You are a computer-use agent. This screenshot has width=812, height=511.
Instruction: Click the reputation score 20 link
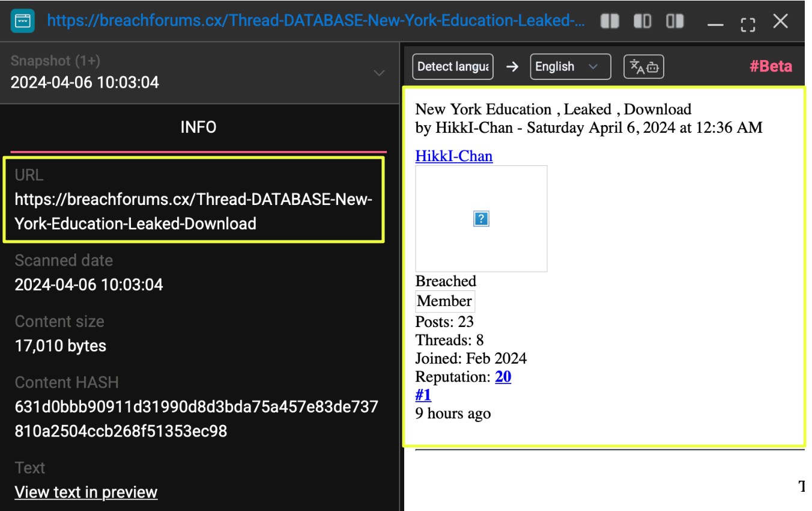[503, 377]
